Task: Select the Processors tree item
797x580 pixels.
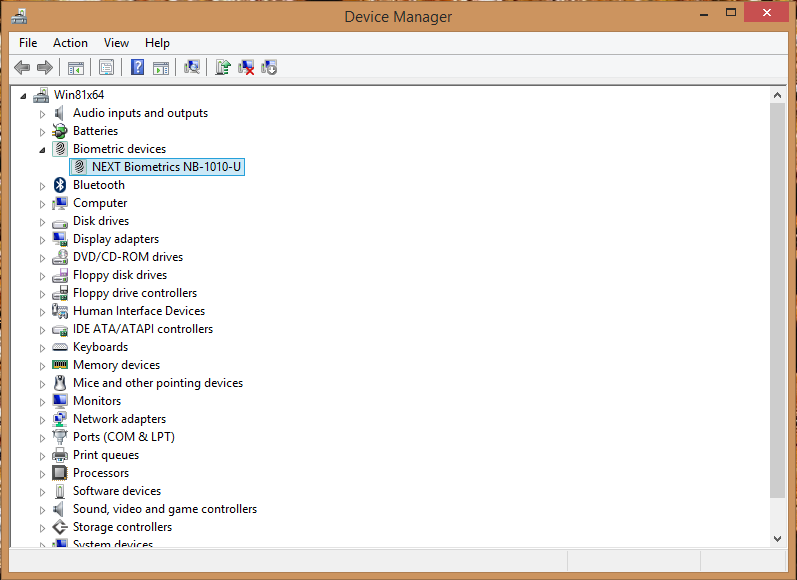Action: tap(101, 473)
